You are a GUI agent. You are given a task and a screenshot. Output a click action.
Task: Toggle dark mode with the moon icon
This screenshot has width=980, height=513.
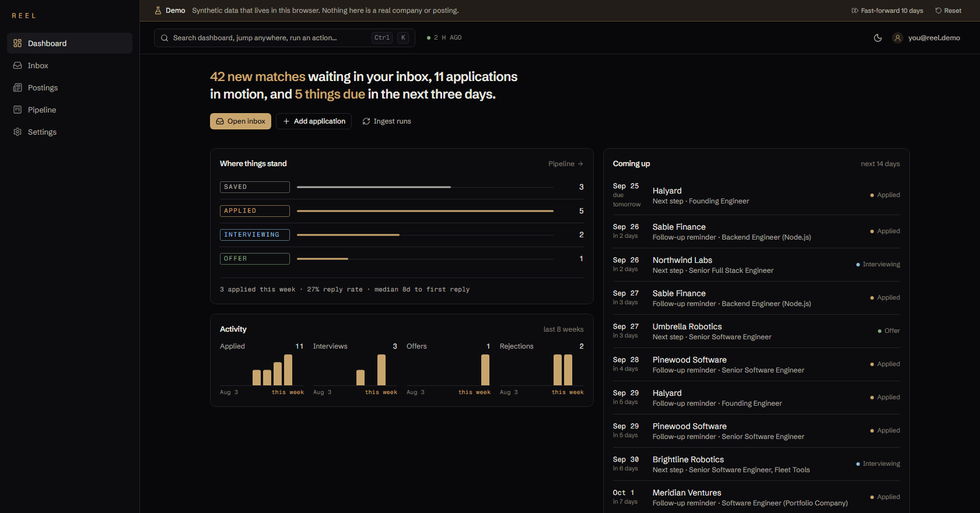pos(877,38)
